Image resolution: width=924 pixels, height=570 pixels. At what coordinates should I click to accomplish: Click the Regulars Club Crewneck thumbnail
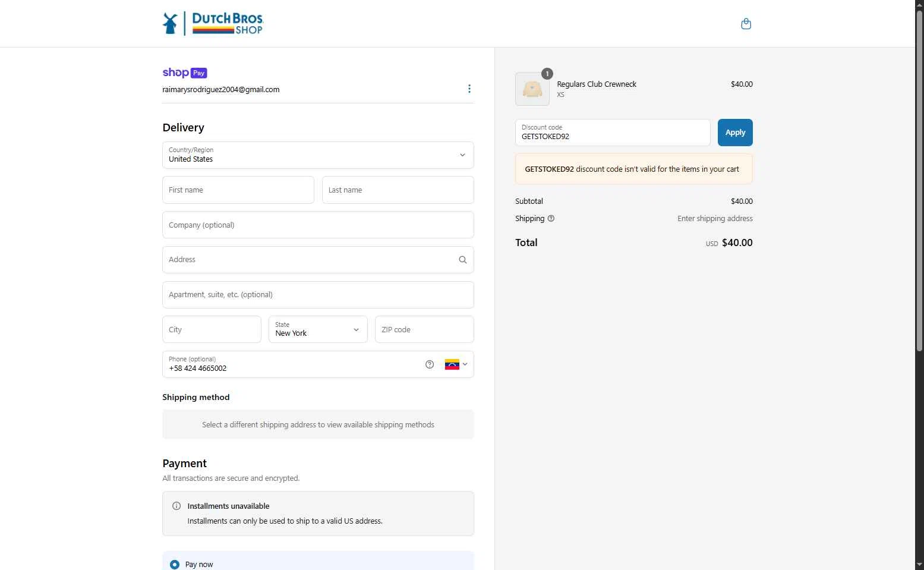click(532, 89)
